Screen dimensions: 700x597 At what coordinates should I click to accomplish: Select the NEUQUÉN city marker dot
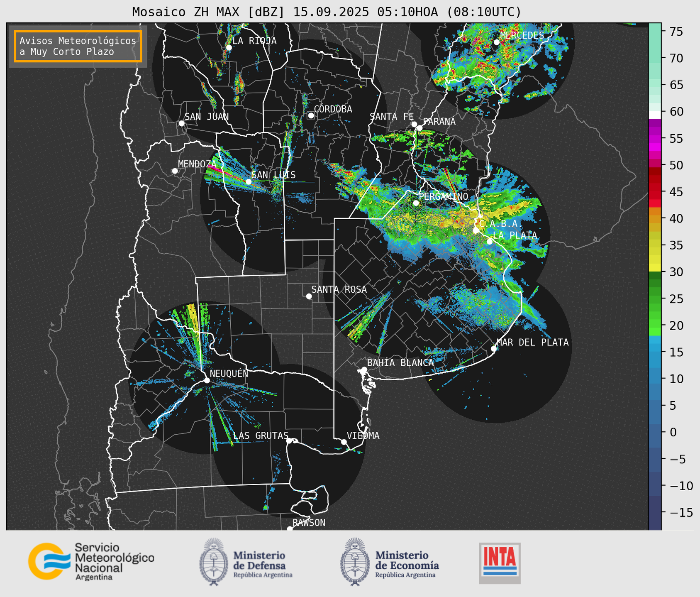pos(207,380)
